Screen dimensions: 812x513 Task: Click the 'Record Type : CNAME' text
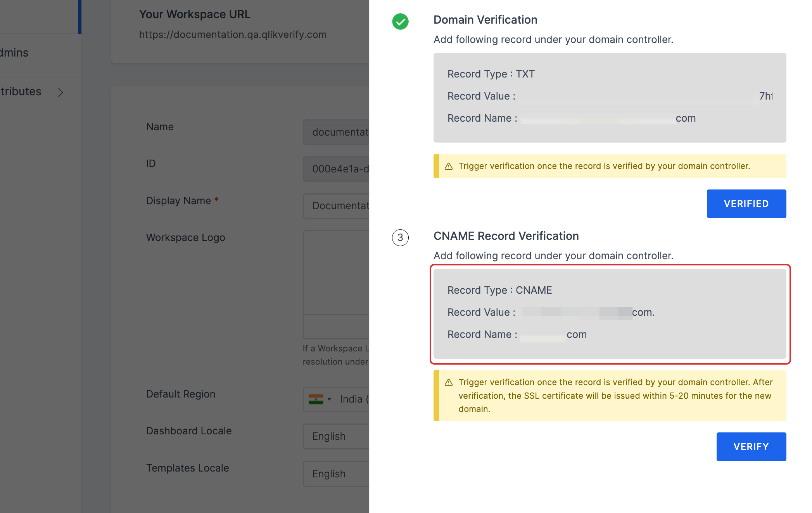[499, 290]
